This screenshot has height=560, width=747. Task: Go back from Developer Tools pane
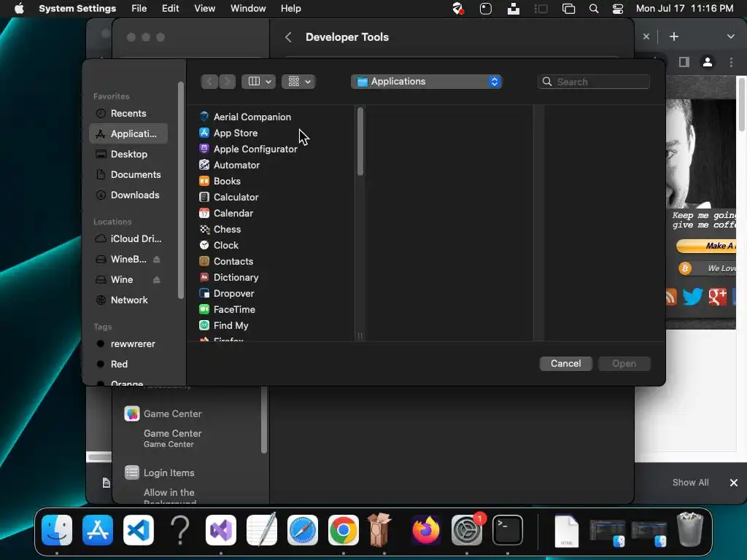point(288,37)
